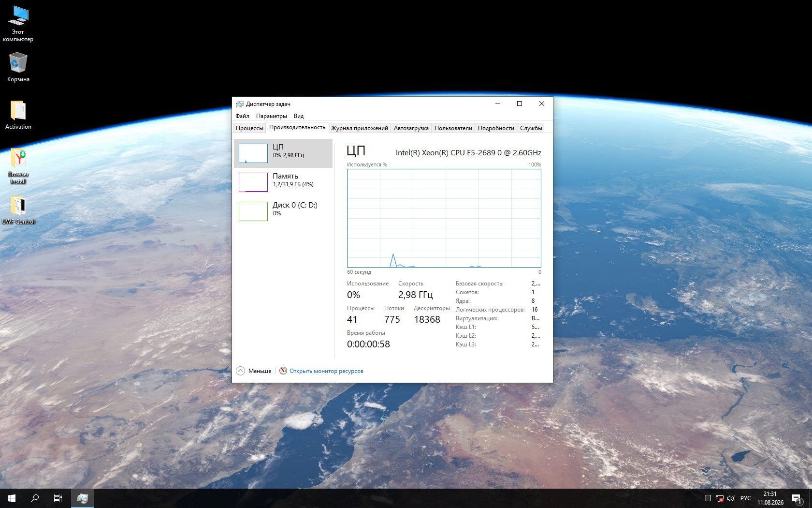Click the processes count 41
This screenshot has width=812, height=508.
point(352,319)
